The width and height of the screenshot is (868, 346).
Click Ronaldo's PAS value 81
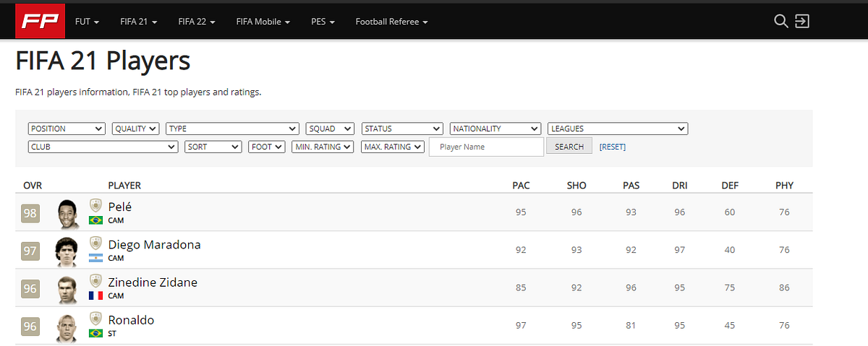coord(631,325)
